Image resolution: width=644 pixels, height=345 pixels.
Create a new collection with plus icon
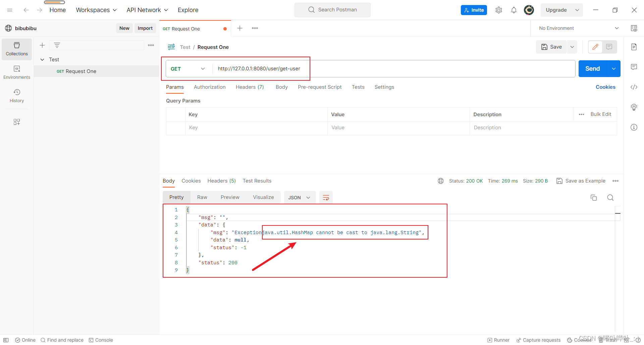tap(42, 45)
